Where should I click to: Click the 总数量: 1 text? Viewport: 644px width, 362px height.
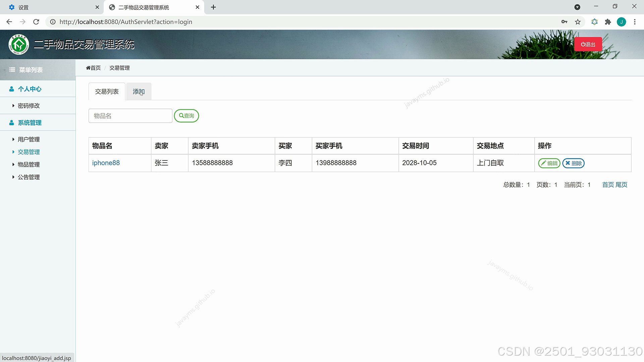pyautogui.click(x=517, y=185)
